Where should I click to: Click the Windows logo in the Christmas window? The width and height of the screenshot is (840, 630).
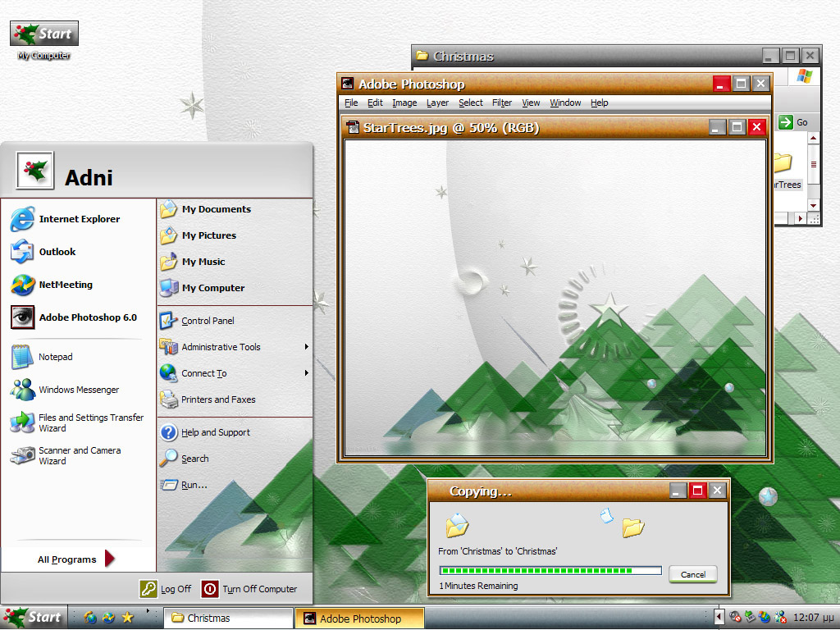point(804,76)
